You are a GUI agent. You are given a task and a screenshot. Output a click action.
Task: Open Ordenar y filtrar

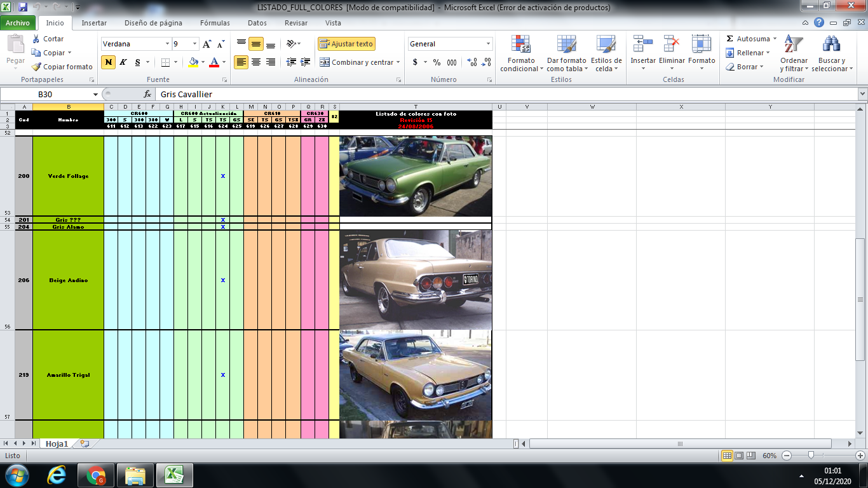tap(794, 53)
